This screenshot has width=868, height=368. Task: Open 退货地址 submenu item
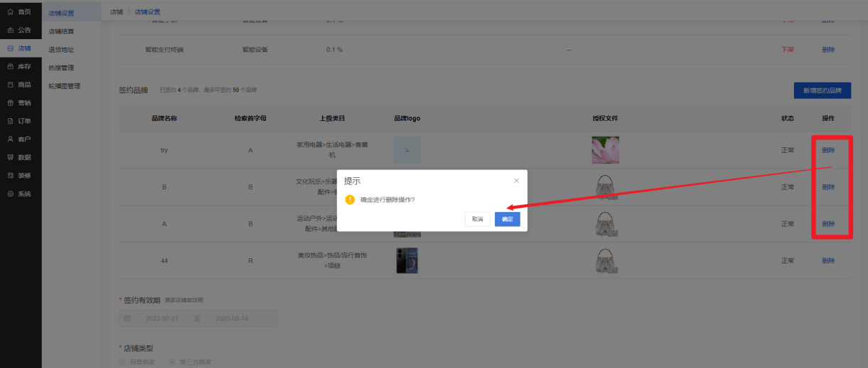click(61, 50)
